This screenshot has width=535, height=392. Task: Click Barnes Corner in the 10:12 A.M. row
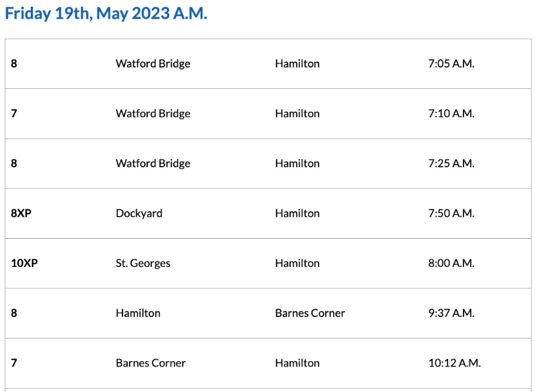pyautogui.click(x=150, y=363)
